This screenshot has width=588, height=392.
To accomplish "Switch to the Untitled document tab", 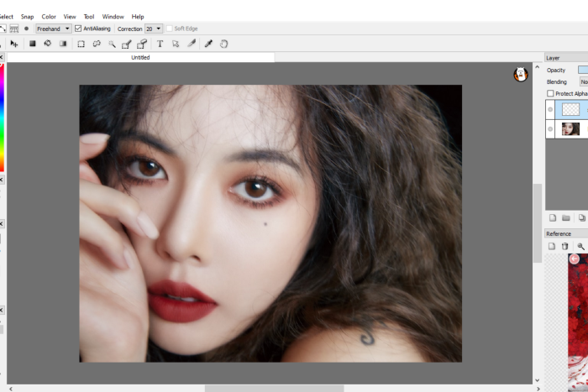I will click(140, 57).
